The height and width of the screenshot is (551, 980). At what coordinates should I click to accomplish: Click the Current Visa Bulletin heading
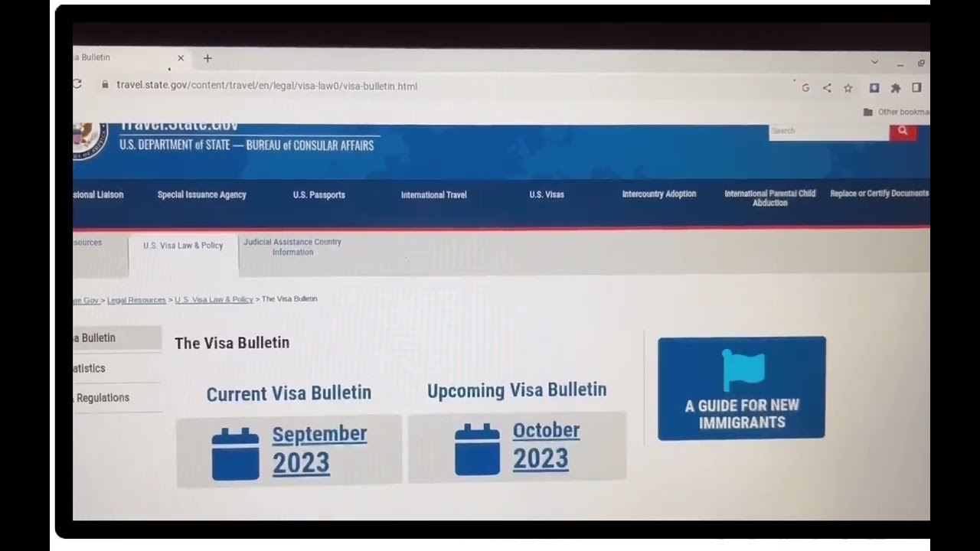click(289, 393)
